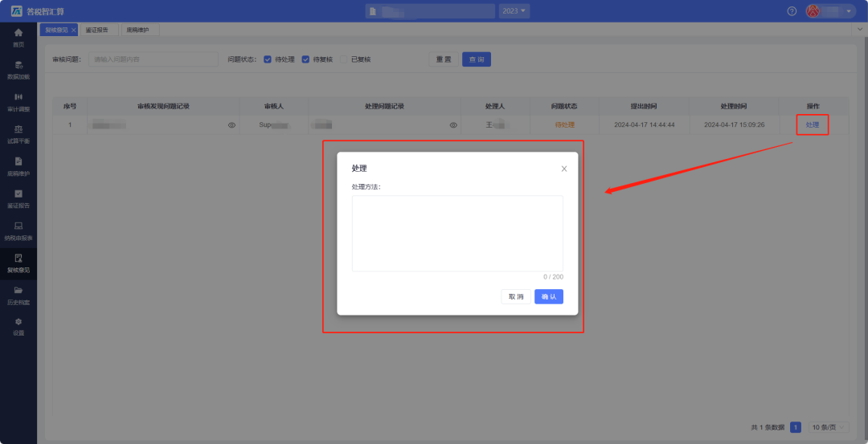Click the 操作 column header

coord(813,106)
